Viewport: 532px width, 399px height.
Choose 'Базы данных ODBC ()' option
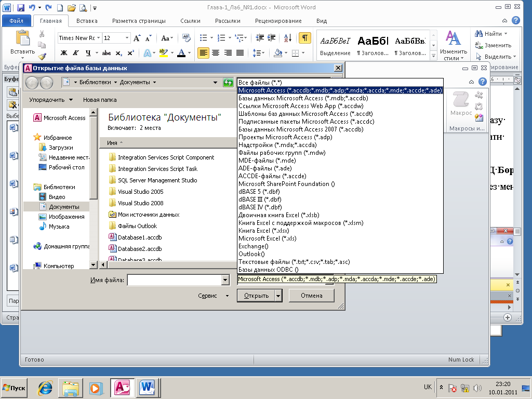point(340,270)
